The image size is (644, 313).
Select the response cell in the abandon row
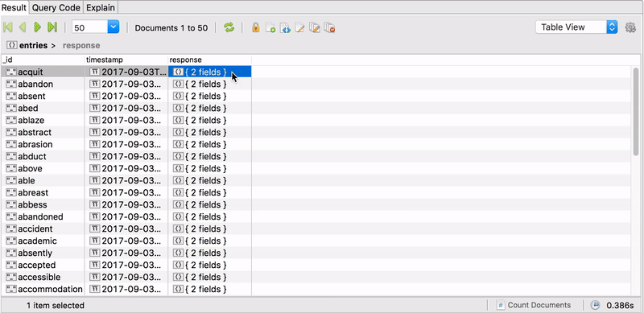(210, 84)
